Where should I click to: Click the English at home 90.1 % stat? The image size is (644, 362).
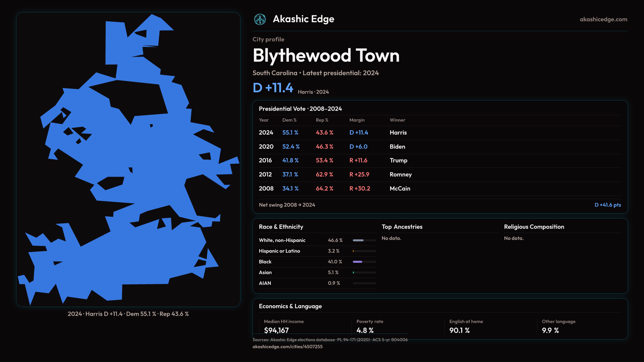460,330
